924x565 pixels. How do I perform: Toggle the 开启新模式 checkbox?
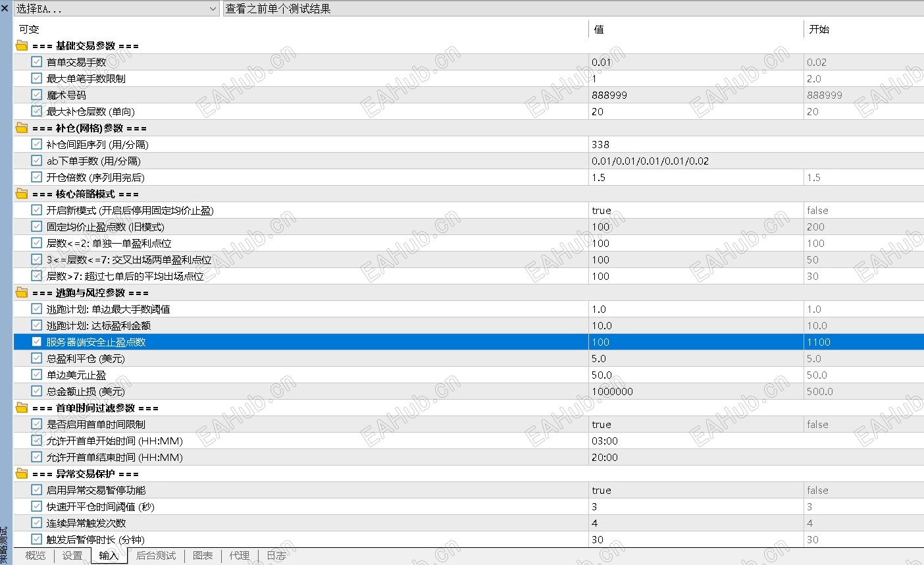[x=37, y=210]
